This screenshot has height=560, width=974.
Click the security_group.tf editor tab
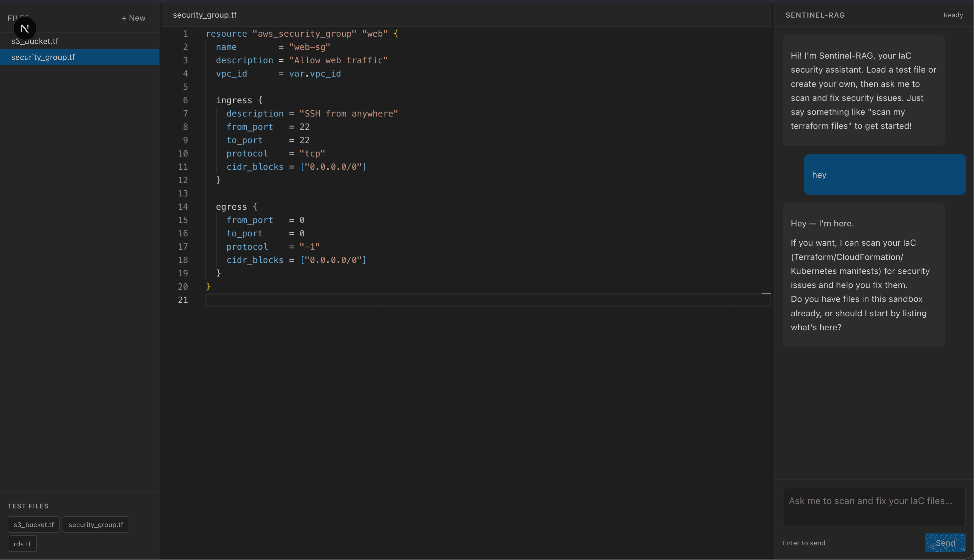click(204, 15)
